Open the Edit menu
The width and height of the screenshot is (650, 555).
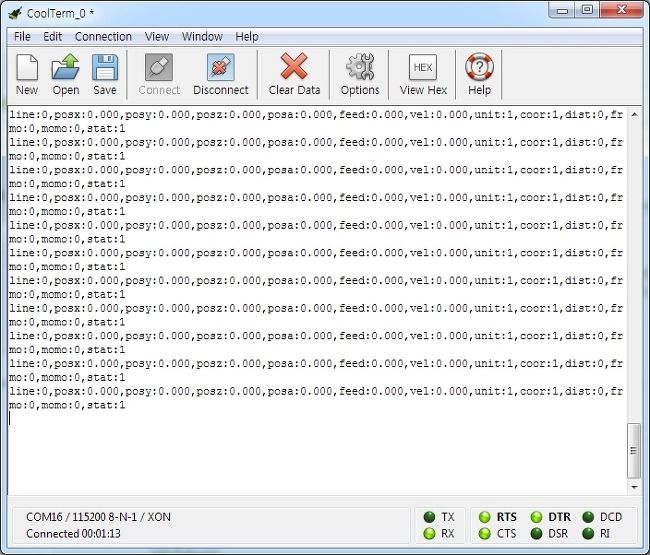(x=52, y=36)
